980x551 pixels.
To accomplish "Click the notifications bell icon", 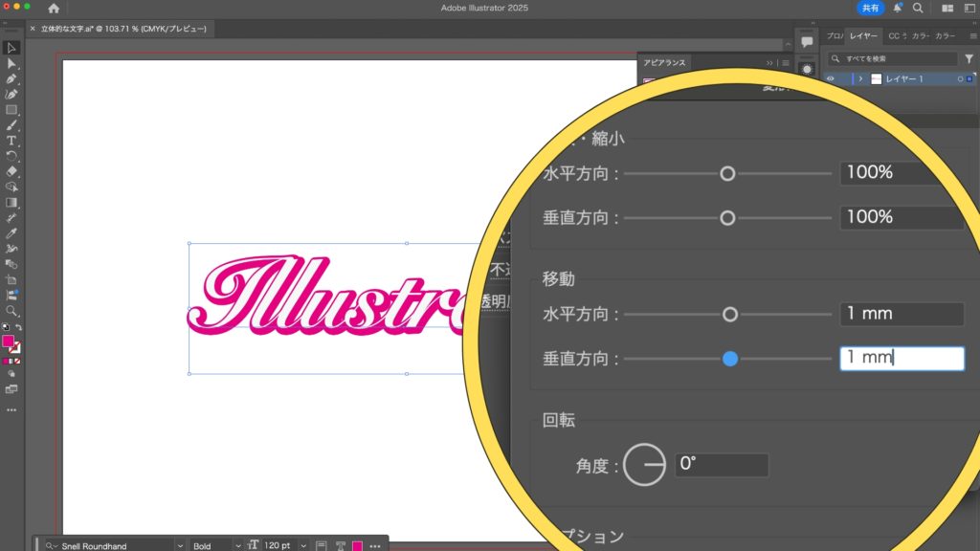I will pos(897,8).
